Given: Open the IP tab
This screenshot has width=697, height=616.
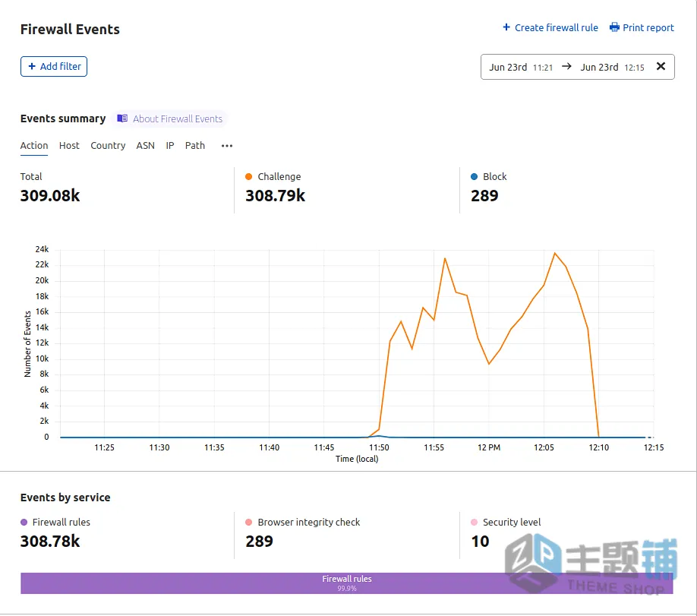Looking at the screenshot, I should [170, 145].
